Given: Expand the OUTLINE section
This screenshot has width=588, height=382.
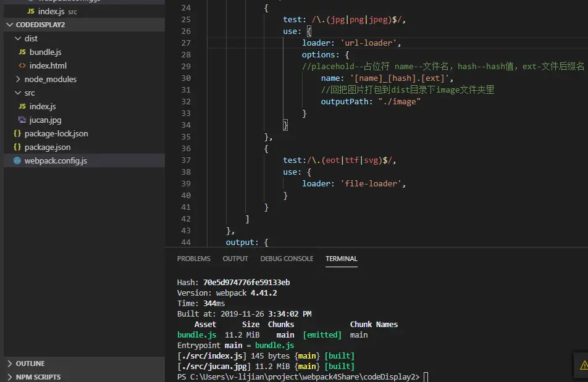Looking at the screenshot, I should (10, 363).
